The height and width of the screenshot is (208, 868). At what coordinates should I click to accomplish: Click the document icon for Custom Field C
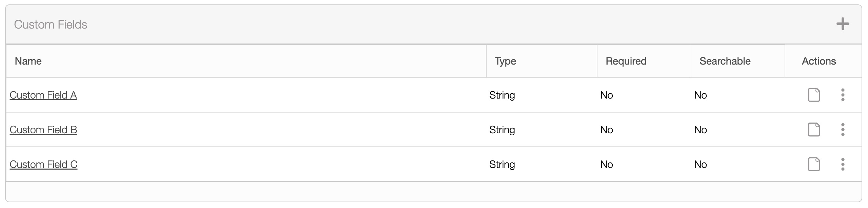(814, 164)
